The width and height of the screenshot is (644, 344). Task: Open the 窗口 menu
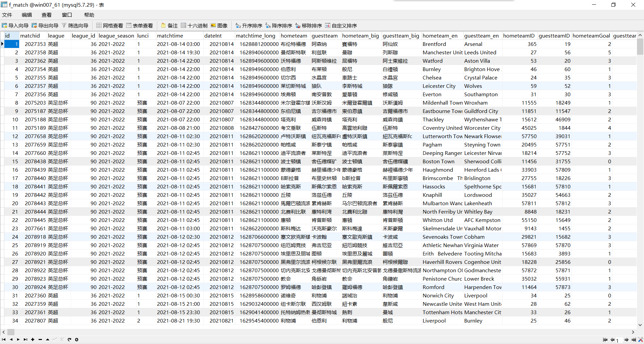67,15
